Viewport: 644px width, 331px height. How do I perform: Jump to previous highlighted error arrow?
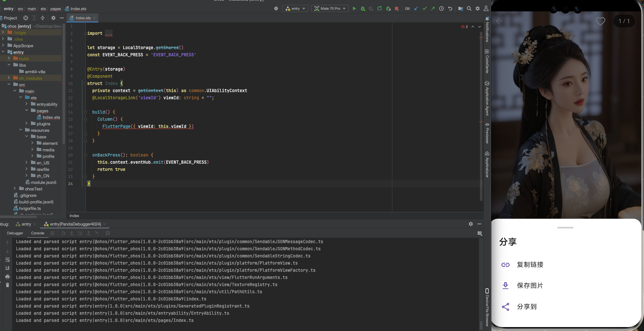pos(473,27)
